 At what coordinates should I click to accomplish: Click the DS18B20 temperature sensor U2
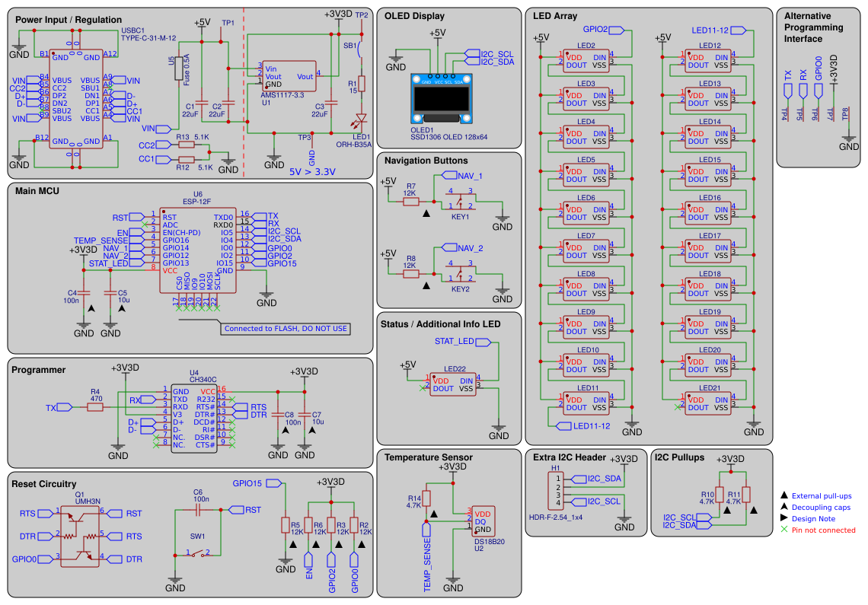tap(483, 521)
